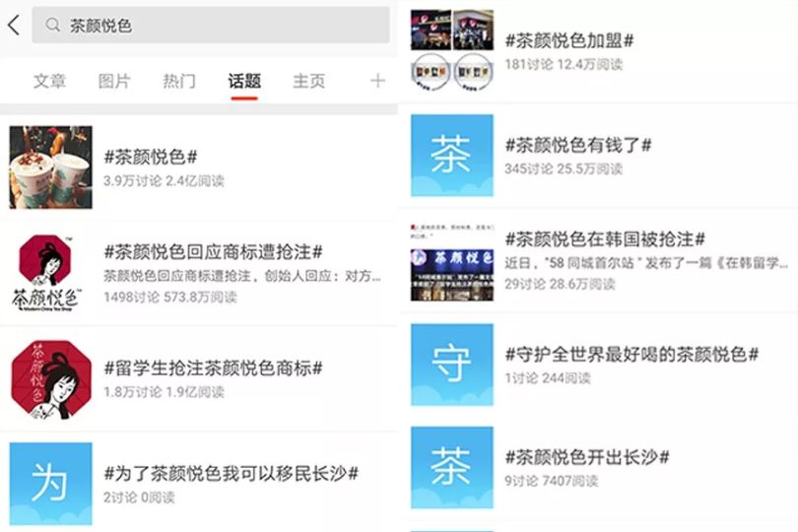798x532 pixels.
Task: Open the 茶颜悦色 shop sign thumbnail for the 韩国 topic
Action: tap(452, 262)
